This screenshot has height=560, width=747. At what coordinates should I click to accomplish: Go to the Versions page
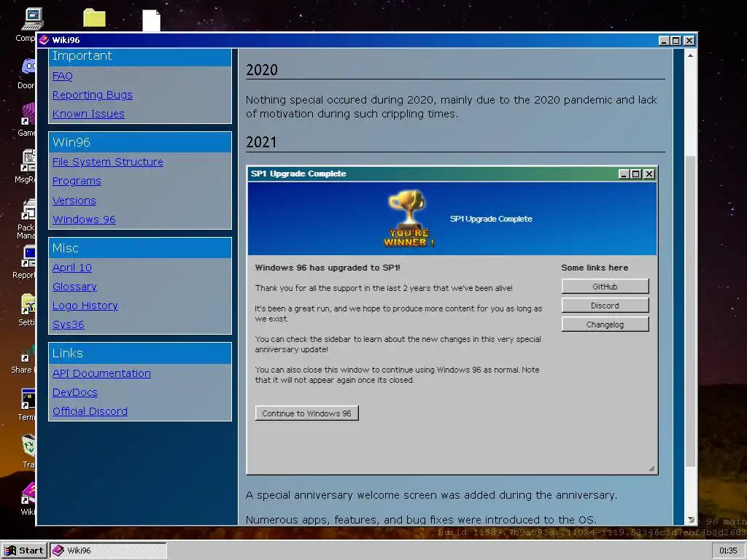tap(74, 201)
